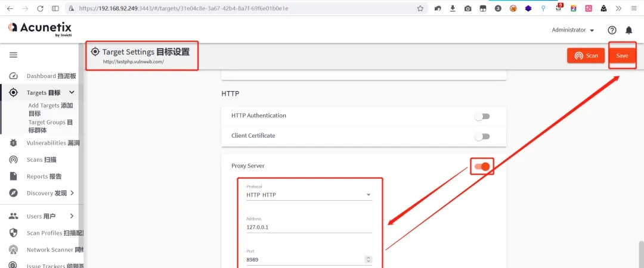The image size is (644, 268).
Task: Click the camera screenshot extension icon
Action: coord(468,8)
